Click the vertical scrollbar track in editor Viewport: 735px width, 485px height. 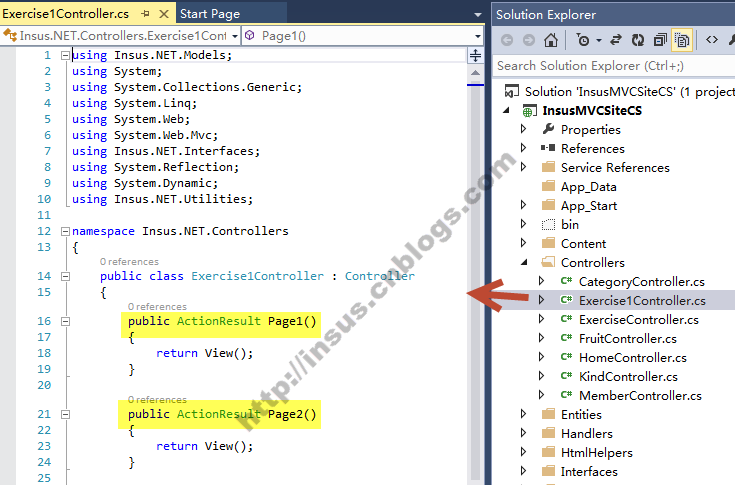point(475,281)
